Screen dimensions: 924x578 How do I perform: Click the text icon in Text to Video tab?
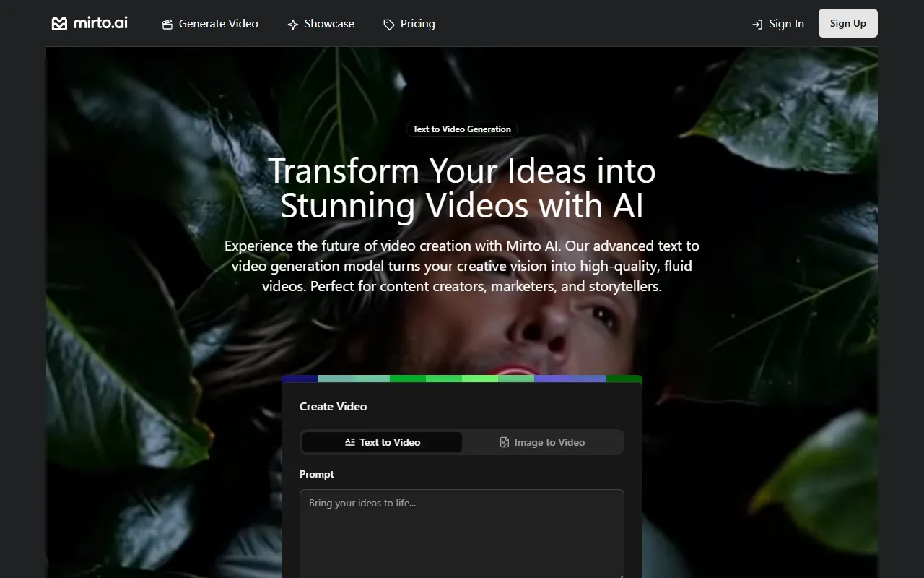(x=350, y=442)
